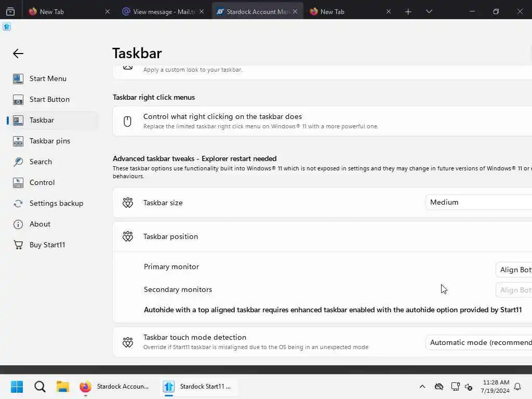Open Windows taskbar search

(x=39, y=387)
